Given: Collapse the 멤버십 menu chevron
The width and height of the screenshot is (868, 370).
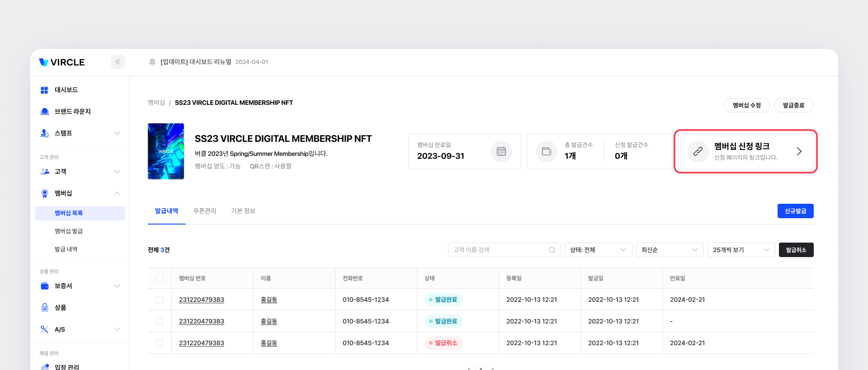Looking at the screenshot, I should [117, 193].
